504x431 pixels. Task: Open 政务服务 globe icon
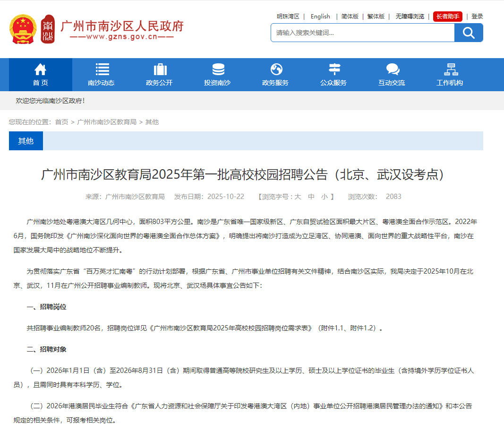pyautogui.click(x=276, y=69)
